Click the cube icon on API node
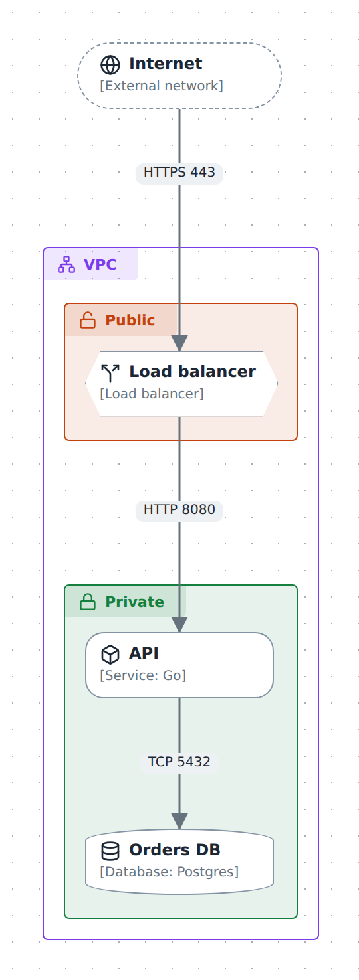The image size is (359, 980). tap(110, 654)
